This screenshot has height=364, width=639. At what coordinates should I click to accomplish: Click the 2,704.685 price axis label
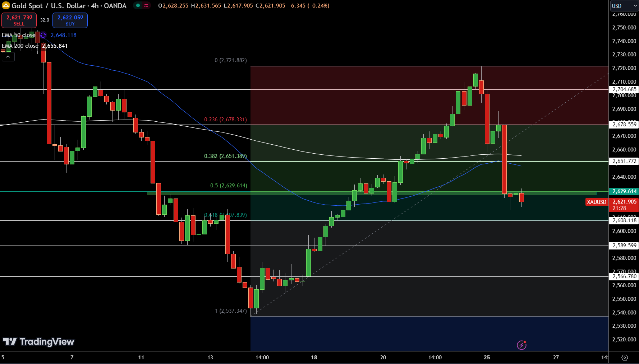[x=625, y=89]
